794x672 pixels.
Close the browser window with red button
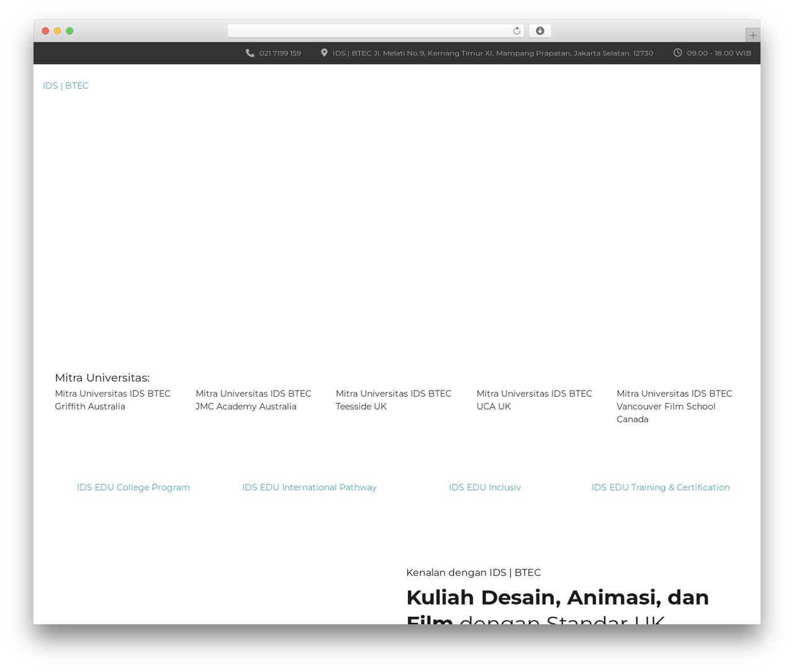[x=45, y=31]
